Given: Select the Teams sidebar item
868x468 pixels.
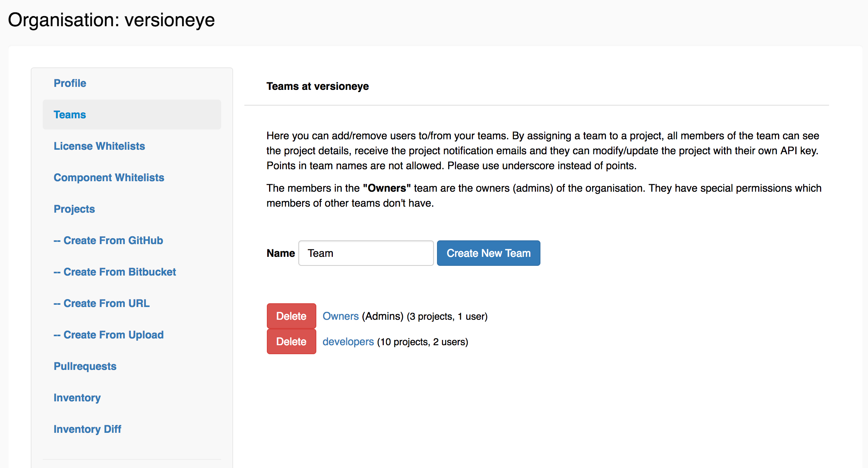Looking at the screenshot, I should [70, 115].
